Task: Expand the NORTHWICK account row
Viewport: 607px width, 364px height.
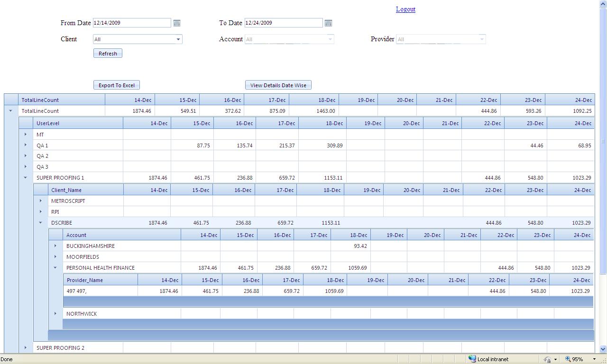Action: (x=55, y=313)
